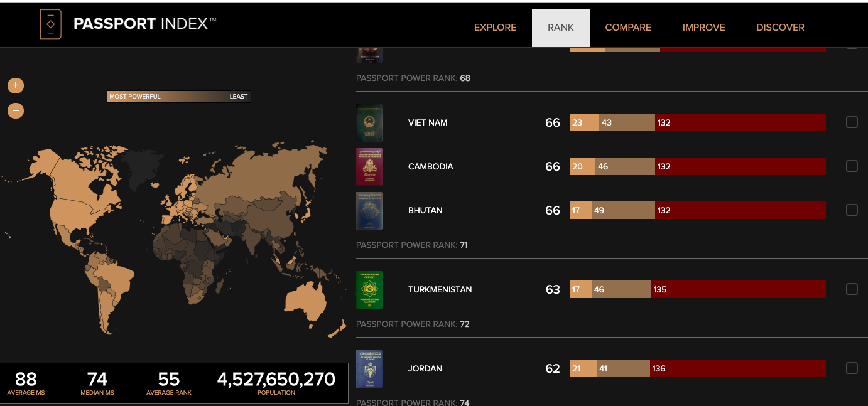Tick the Cambodia compare checkbox

click(x=852, y=166)
